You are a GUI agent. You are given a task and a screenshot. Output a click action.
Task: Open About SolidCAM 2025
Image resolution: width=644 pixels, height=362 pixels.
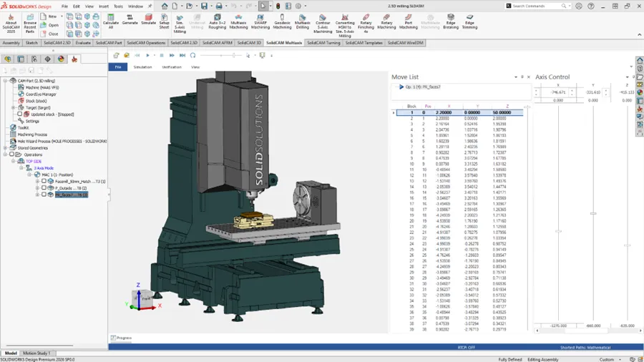[11, 24]
